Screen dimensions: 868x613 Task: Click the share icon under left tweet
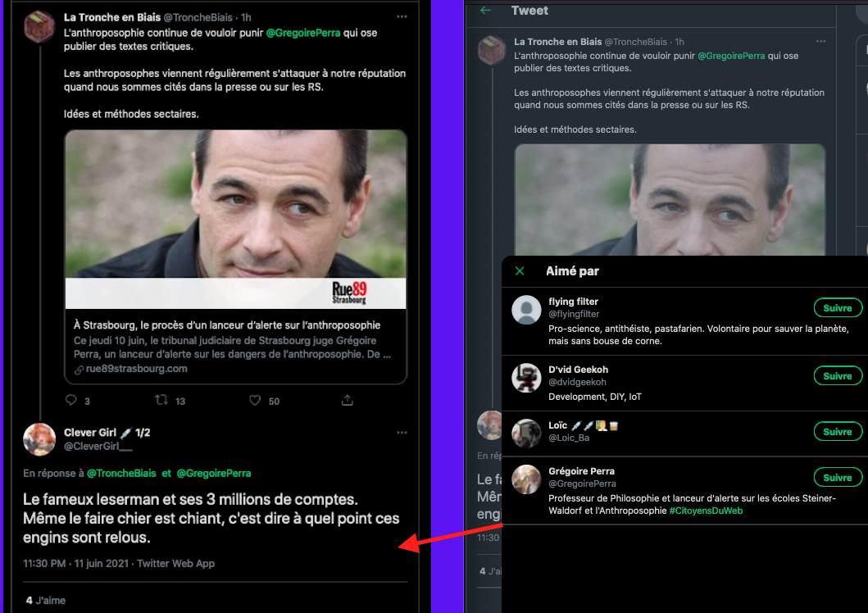point(348,401)
